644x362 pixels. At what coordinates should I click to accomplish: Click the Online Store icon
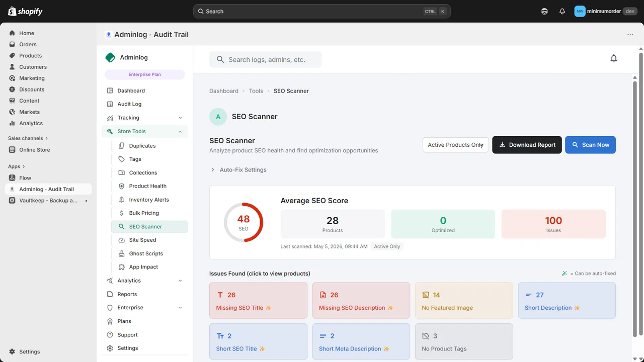pyautogui.click(x=12, y=150)
